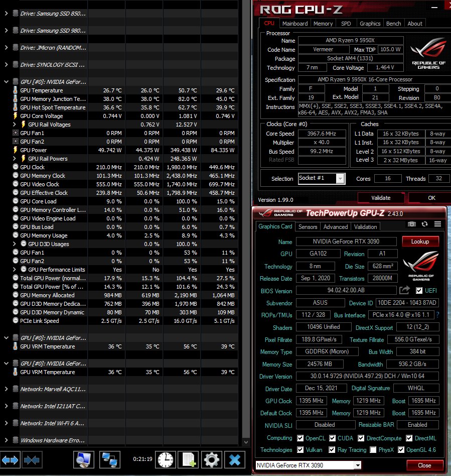Open the Socket #1 selection dropdown
451x476 pixels.
340,179
